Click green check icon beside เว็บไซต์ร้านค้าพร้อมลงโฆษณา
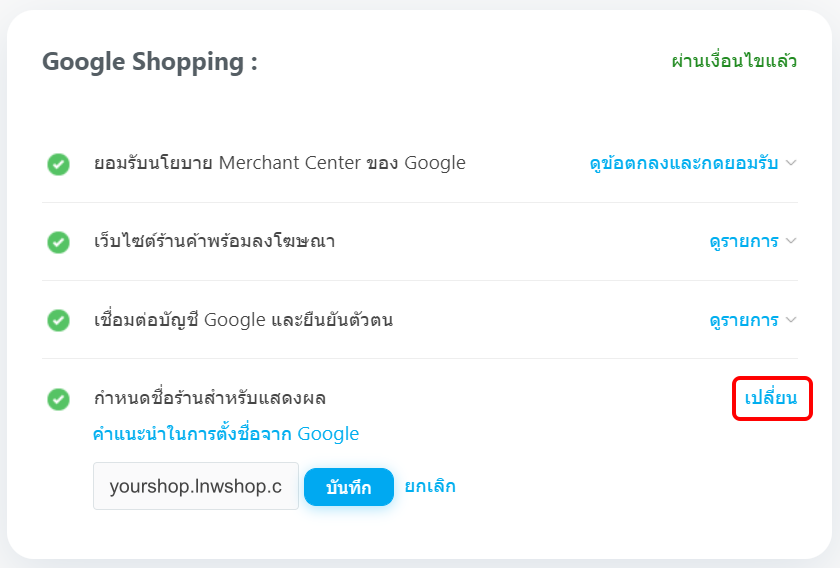This screenshot has height=568, width=840. (x=59, y=242)
